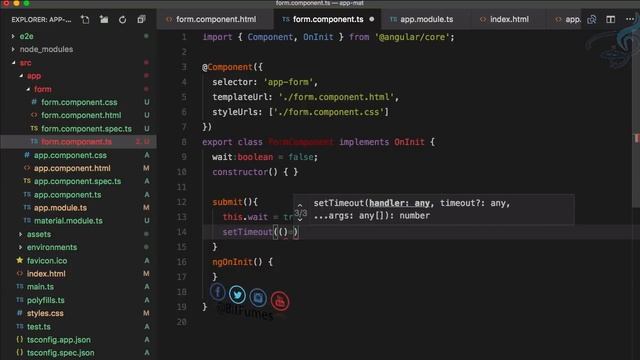Click the YouTube overlay icon
This screenshot has height=360, width=640.
[280, 301]
